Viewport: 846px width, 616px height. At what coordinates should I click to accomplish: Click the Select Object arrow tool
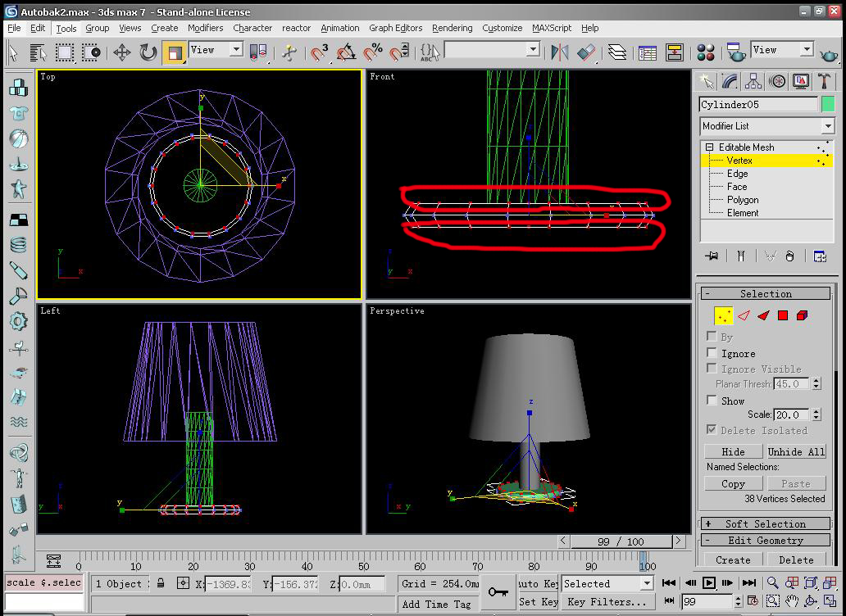click(13, 52)
